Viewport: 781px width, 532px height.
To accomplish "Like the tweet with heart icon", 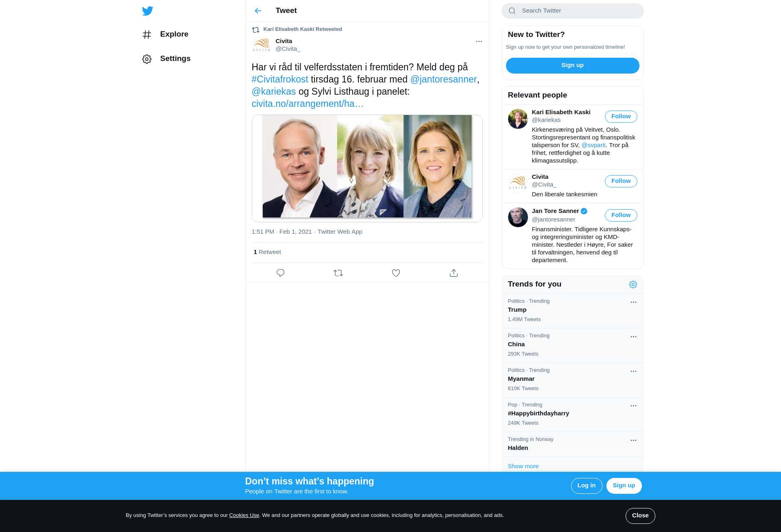I will 396,273.
